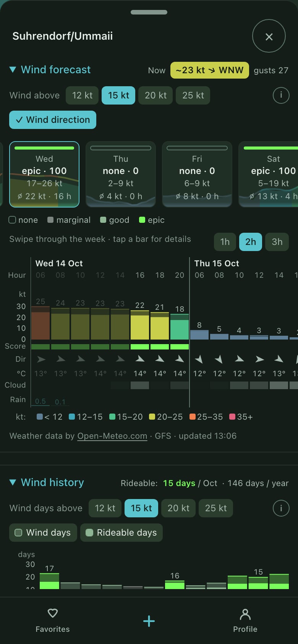The image size is (298, 644).
Task: Set history wind days above 25 kt
Action: (x=216, y=508)
